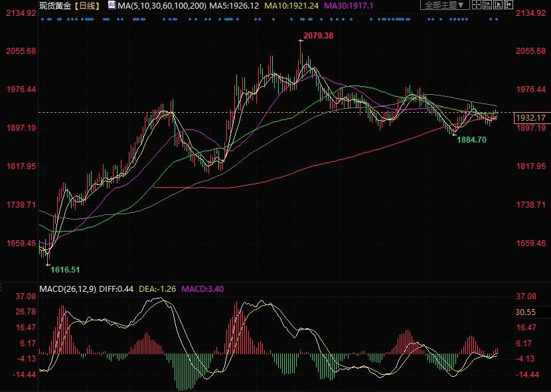
Task: Toggle the MA5:1926.12 line label
Action: 234,5
